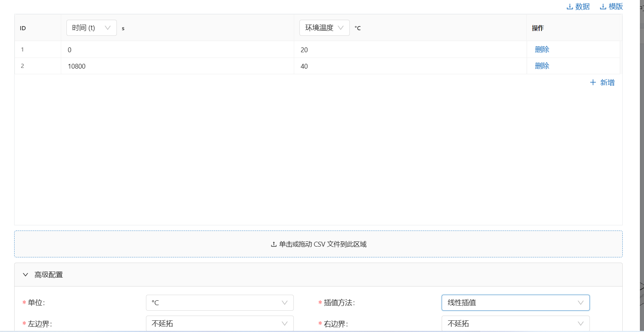
Task: Open the 插值方法 线性插值 dropdown
Action: coord(516,303)
